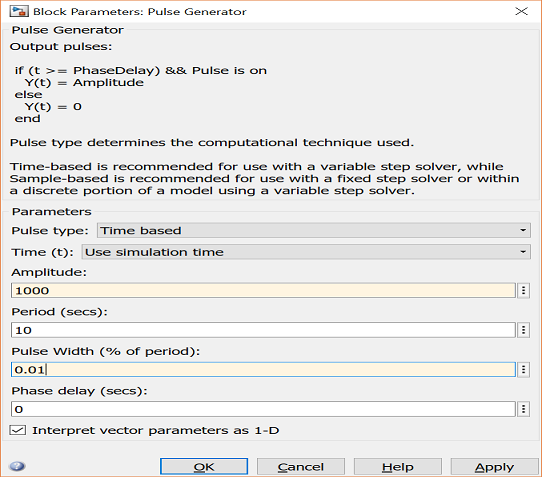Click into the Phase delay input field
542x477 pixels.
tap(263, 409)
